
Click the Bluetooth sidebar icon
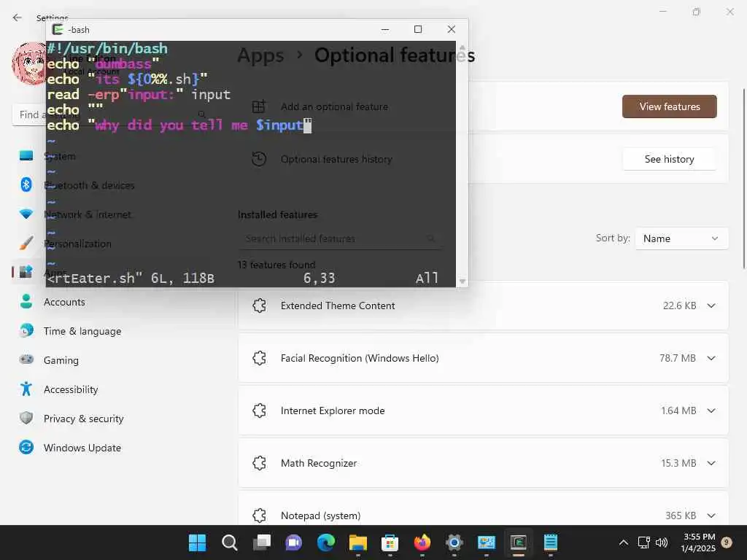(26, 184)
